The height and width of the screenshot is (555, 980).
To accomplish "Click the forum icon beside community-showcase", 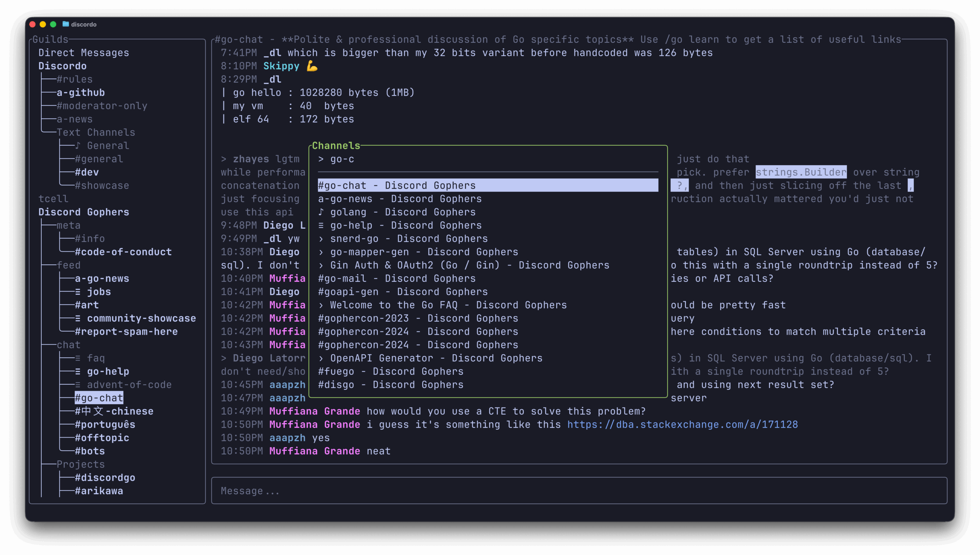I will point(78,318).
